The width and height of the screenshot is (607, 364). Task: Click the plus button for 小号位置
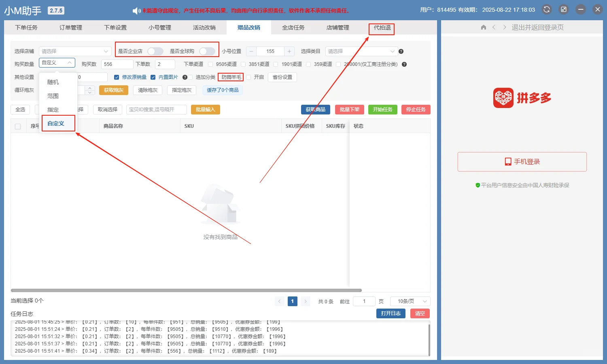pyautogui.click(x=289, y=51)
